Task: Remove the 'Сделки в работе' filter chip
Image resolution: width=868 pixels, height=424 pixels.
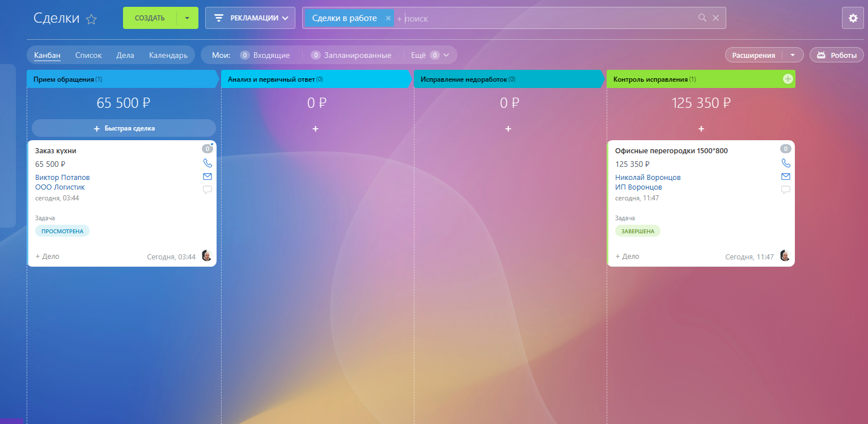Action: [x=388, y=18]
